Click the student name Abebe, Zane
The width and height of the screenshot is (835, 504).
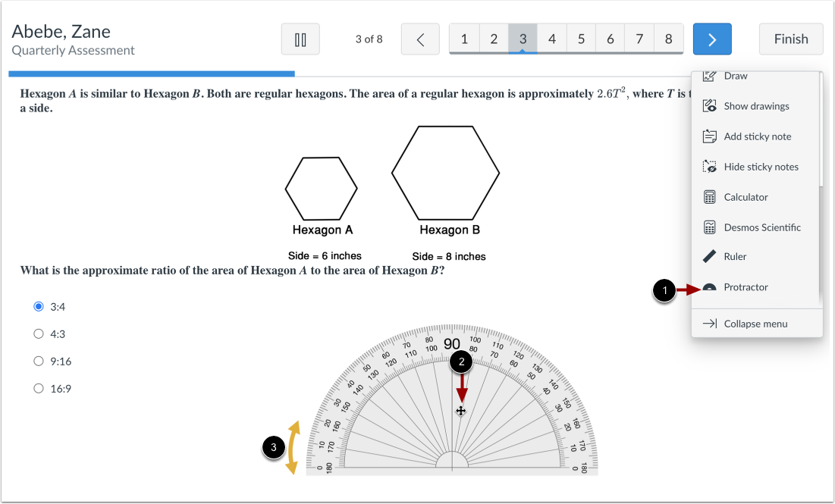click(x=61, y=31)
